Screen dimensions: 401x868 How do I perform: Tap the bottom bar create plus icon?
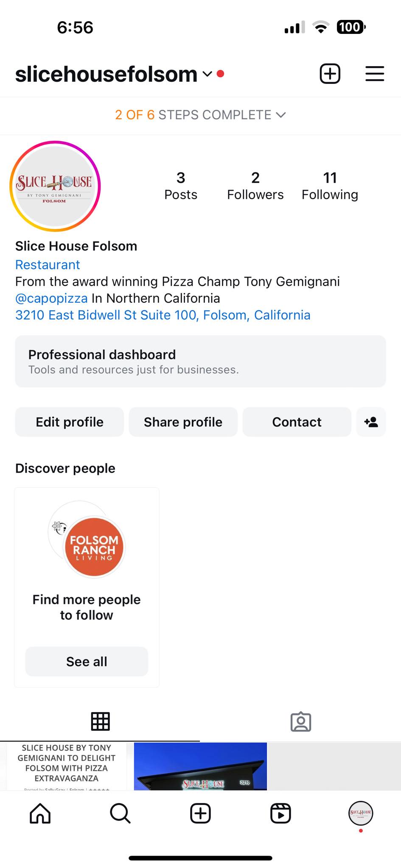[200, 813]
